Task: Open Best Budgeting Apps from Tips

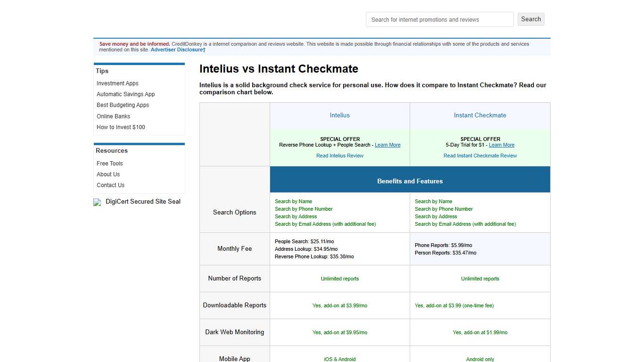Action: coord(123,105)
